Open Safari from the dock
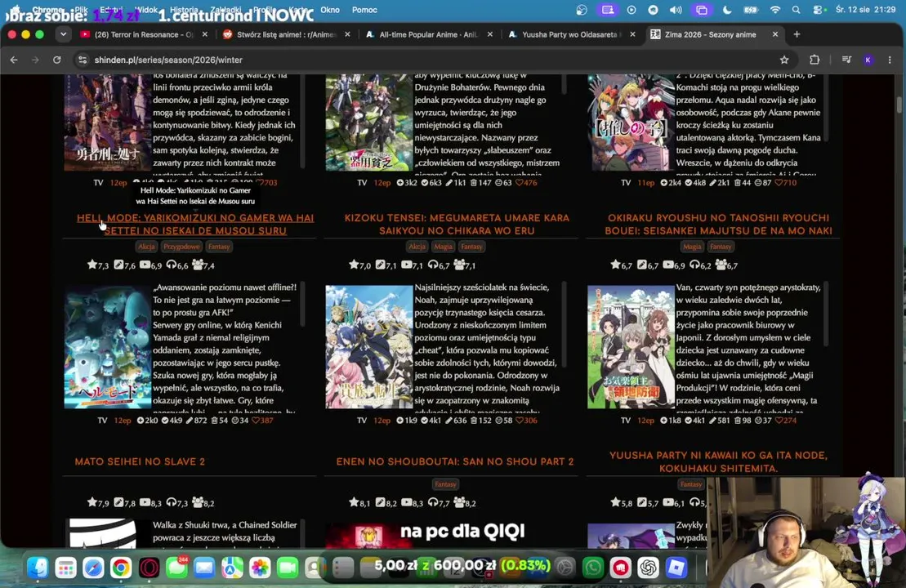 (93, 568)
